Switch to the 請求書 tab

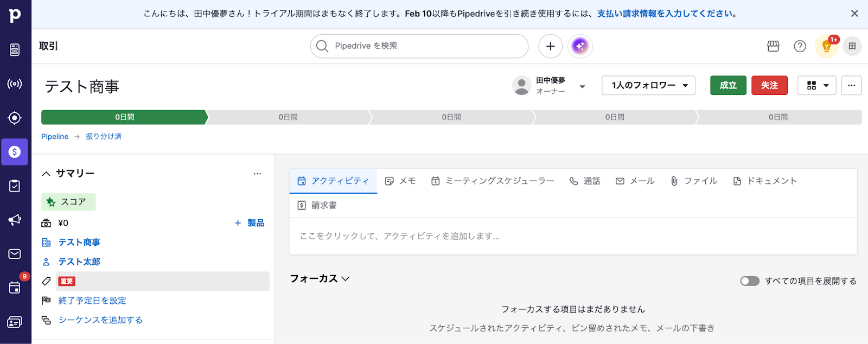(x=317, y=206)
